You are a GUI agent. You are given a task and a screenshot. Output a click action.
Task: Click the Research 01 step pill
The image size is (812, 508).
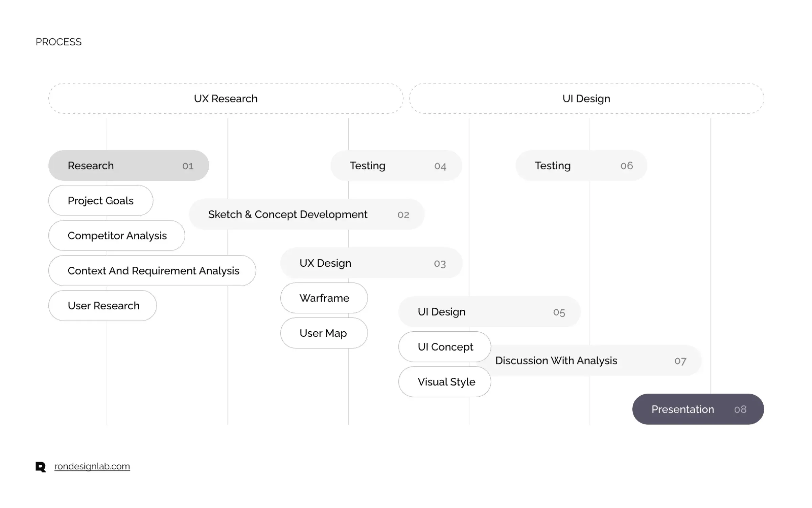point(129,165)
